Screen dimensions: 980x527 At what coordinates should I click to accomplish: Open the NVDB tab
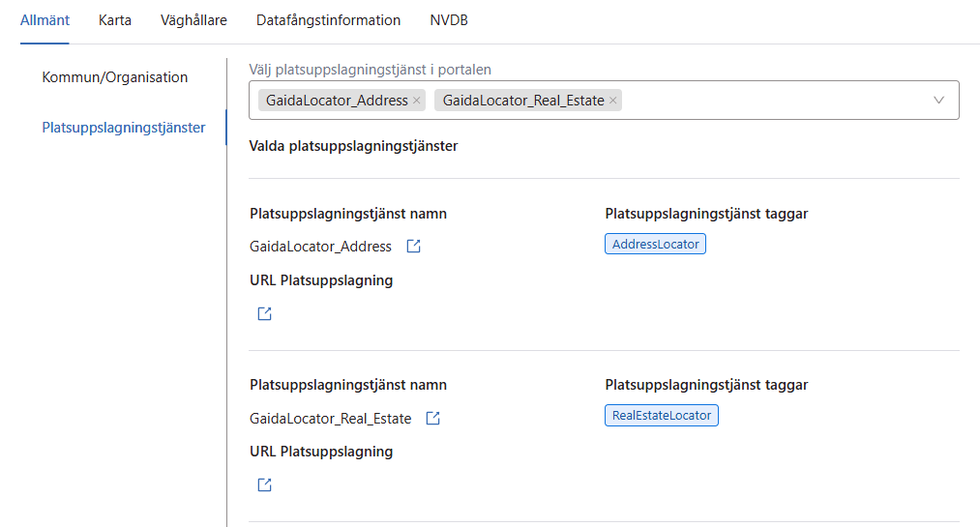coord(449,20)
